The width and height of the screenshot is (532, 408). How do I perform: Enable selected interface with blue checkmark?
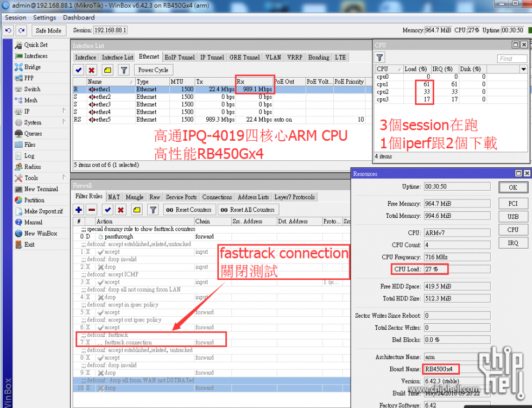click(79, 70)
